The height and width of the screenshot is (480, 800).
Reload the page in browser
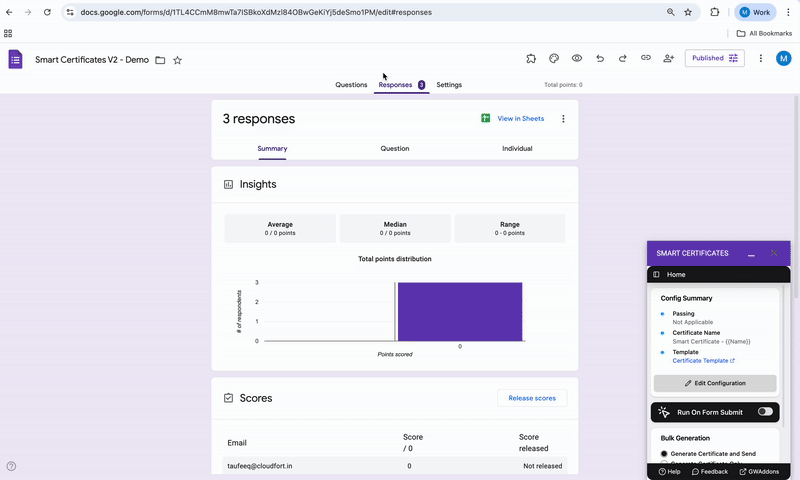point(47,12)
